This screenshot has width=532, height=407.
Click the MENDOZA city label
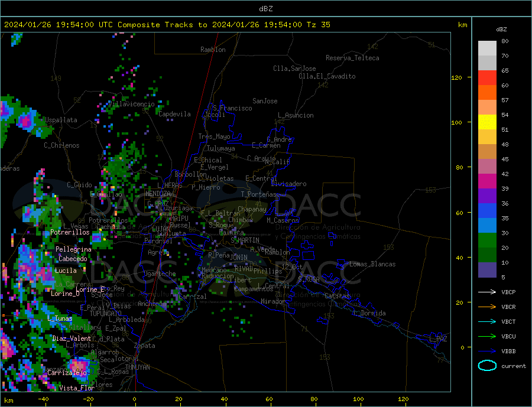click(158, 194)
